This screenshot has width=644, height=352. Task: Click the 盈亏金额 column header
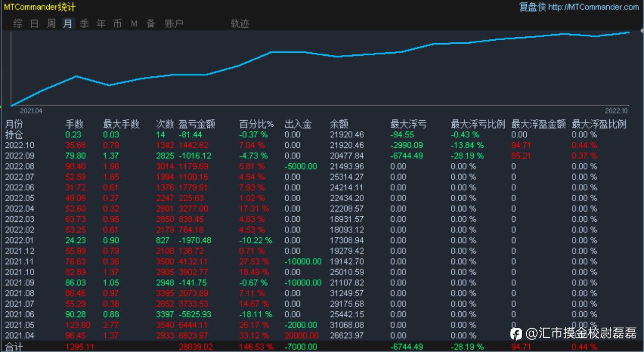[197, 124]
